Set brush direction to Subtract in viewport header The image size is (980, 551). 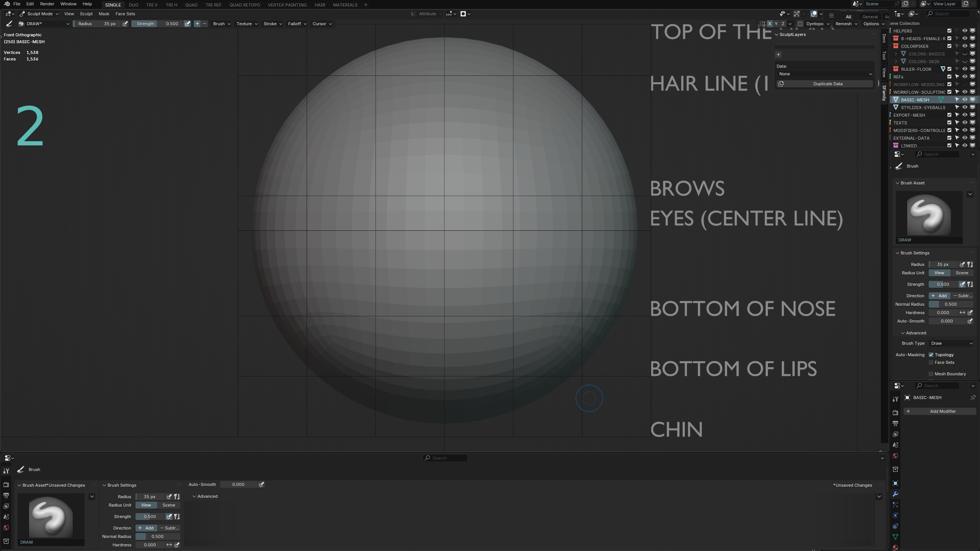coord(204,24)
